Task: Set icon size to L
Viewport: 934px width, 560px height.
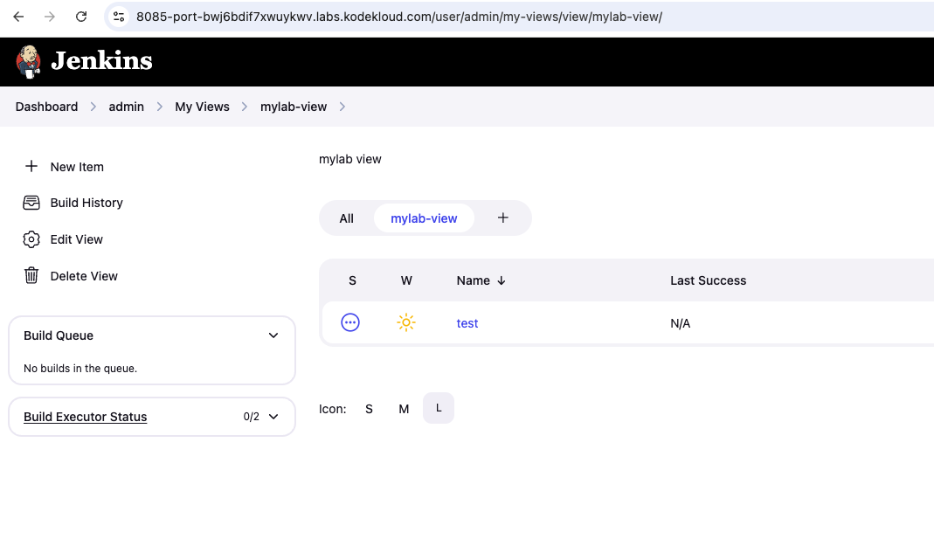Action: tap(439, 408)
